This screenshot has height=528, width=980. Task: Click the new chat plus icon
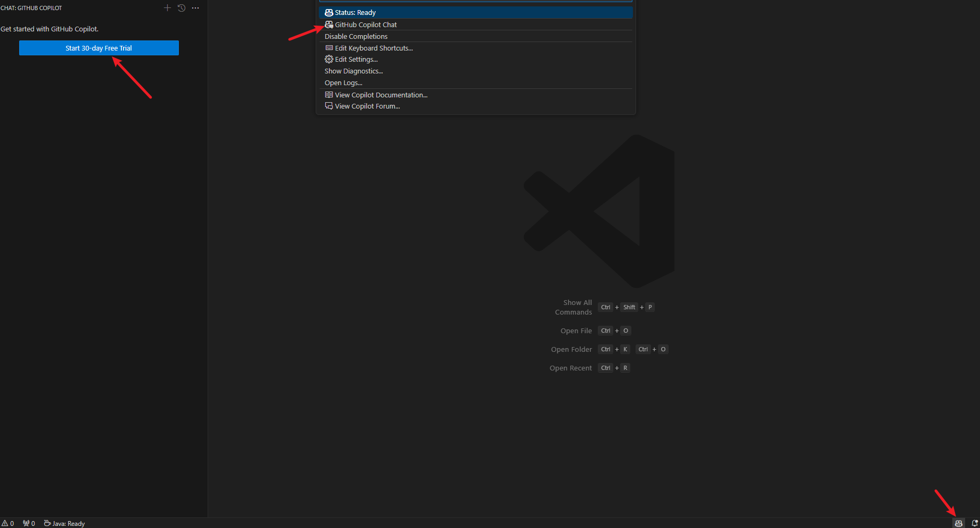167,8
